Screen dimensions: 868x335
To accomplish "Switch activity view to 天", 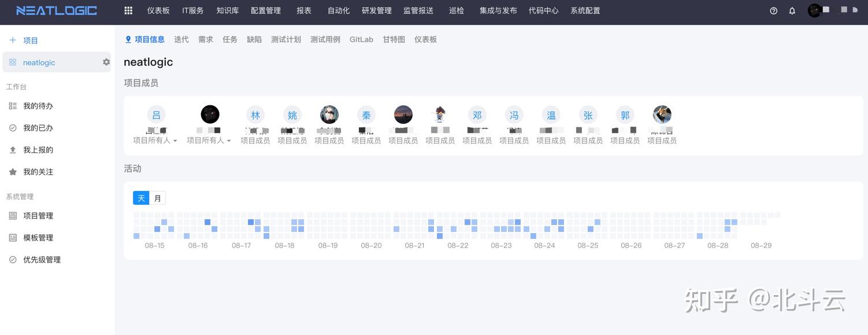I will tap(141, 197).
